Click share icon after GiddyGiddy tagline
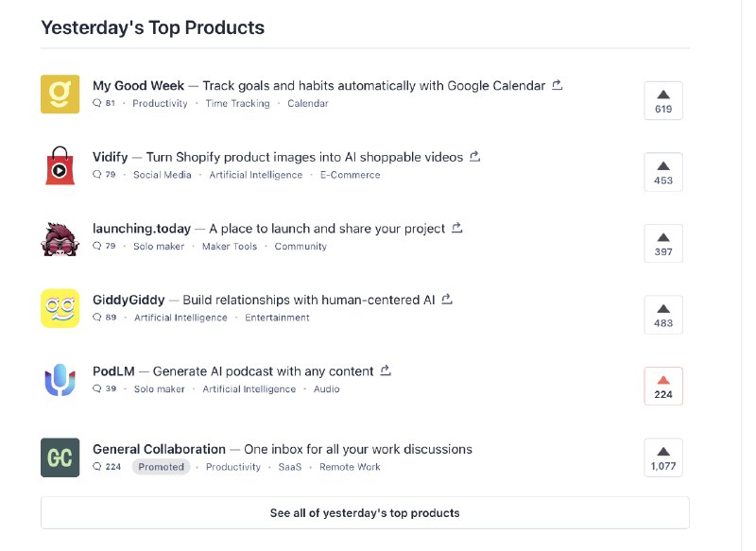 pyautogui.click(x=447, y=300)
